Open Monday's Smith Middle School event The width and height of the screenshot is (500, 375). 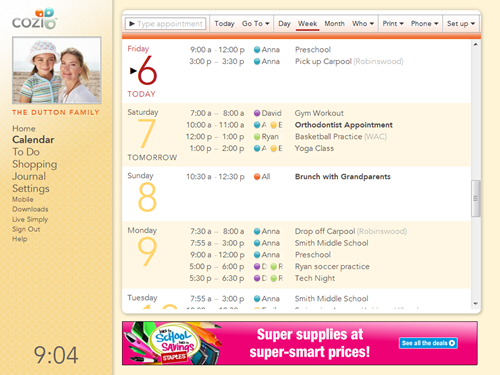(331, 243)
